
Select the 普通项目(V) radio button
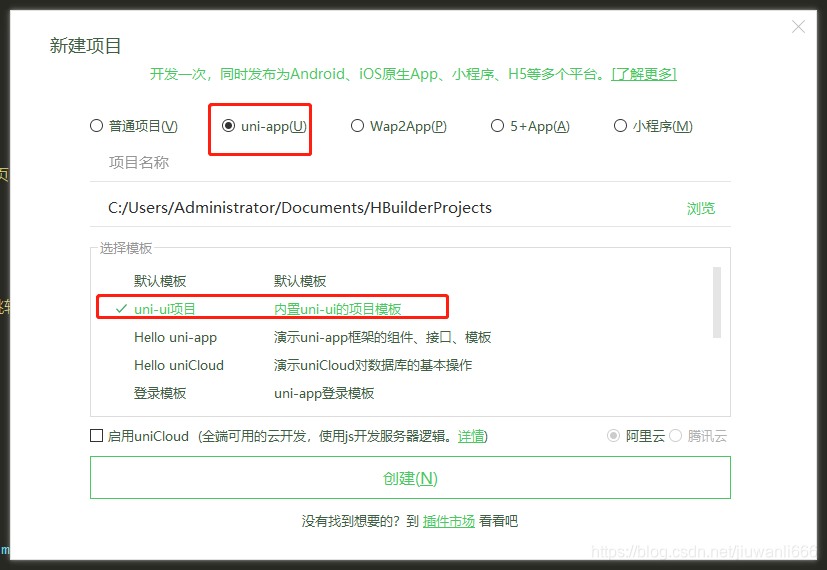[x=96, y=126]
